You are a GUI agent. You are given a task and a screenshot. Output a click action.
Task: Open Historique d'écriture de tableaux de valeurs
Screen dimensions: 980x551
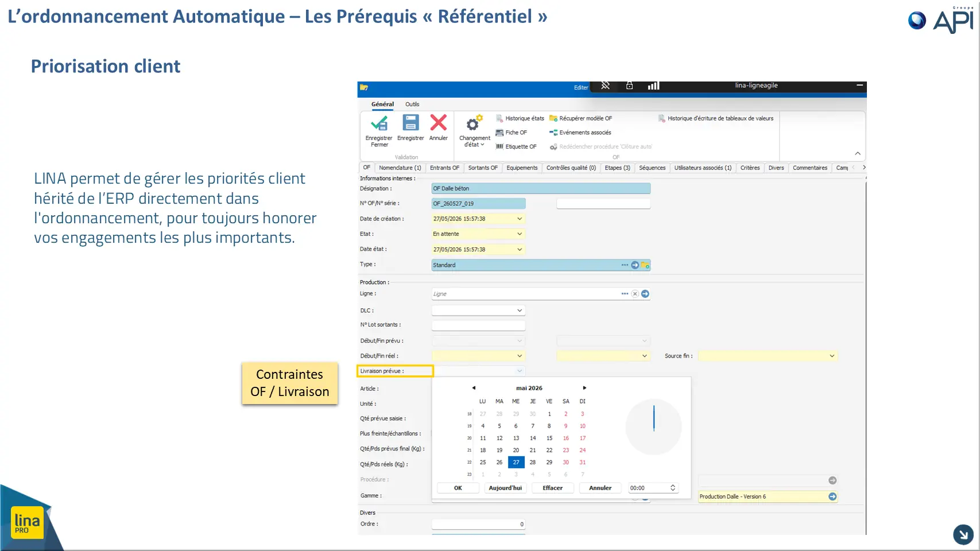pyautogui.click(x=716, y=118)
